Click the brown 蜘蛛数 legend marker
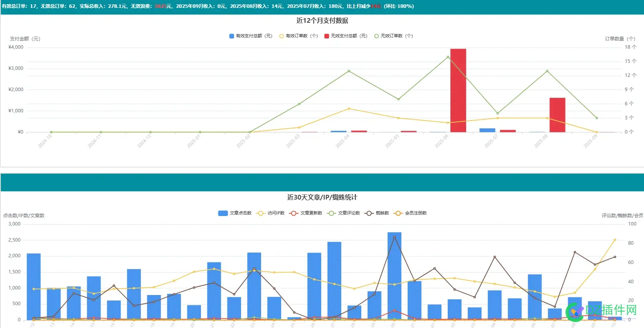 pyautogui.click(x=369, y=213)
